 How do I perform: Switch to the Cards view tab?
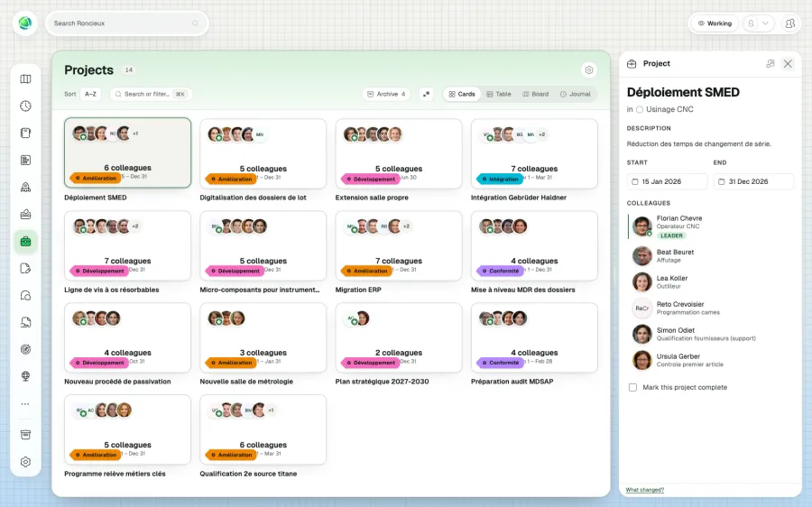[462, 94]
